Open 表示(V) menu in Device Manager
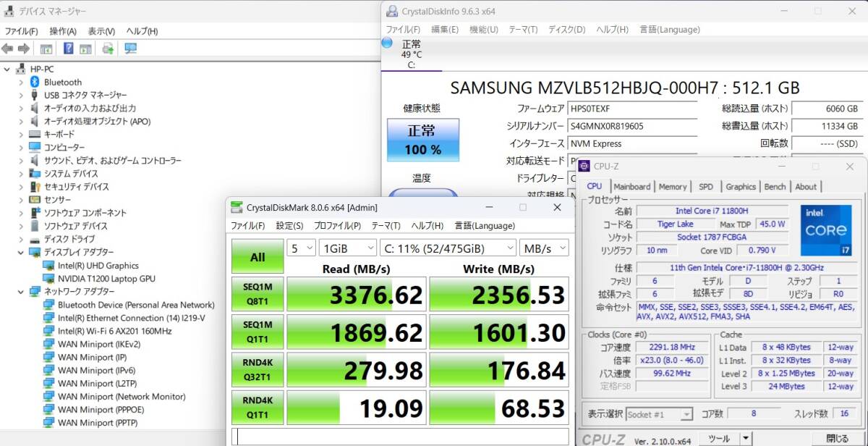Image resolution: width=868 pixels, height=446 pixels. (x=101, y=31)
